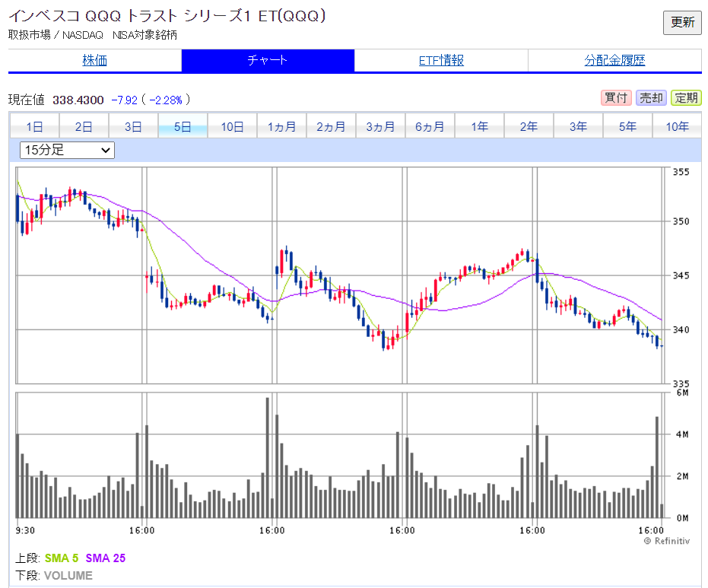
Task: Select the 2ヵ月 chart period
Action: point(331,126)
